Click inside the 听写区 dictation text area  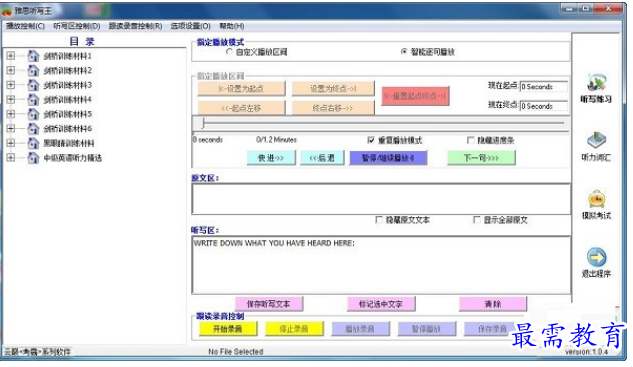click(x=381, y=265)
